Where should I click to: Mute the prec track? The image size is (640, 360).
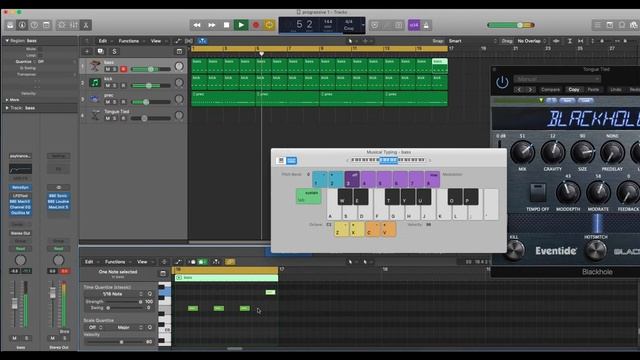(x=108, y=102)
